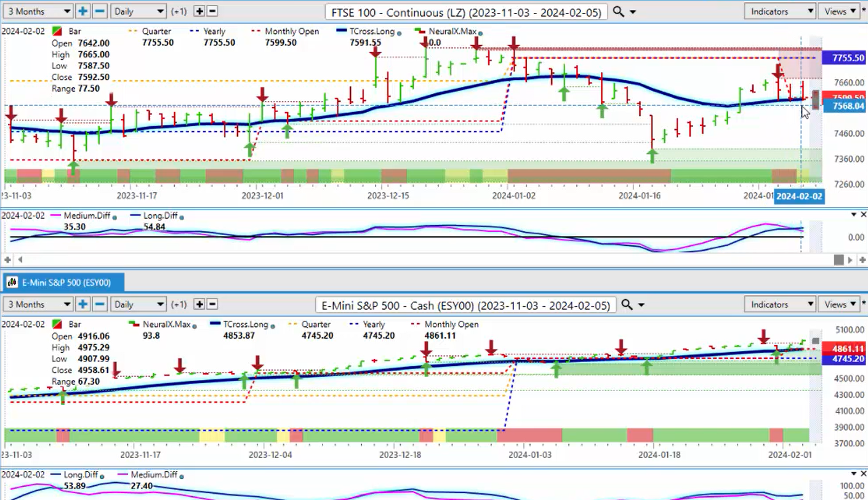Zoom out with blue minus on FTSE chart
The height and width of the screenshot is (500, 868).
(x=100, y=11)
